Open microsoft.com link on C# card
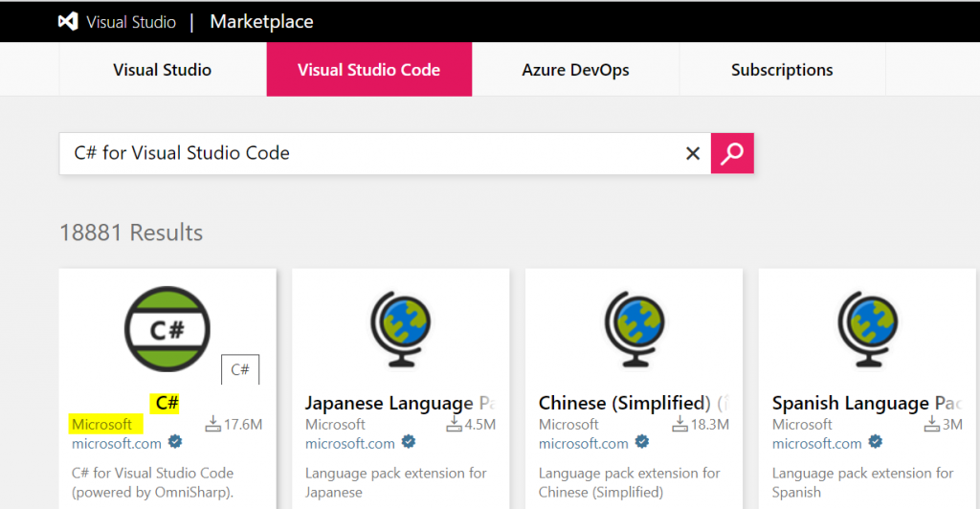This screenshot has height=509, width=980. pos(116,444)
